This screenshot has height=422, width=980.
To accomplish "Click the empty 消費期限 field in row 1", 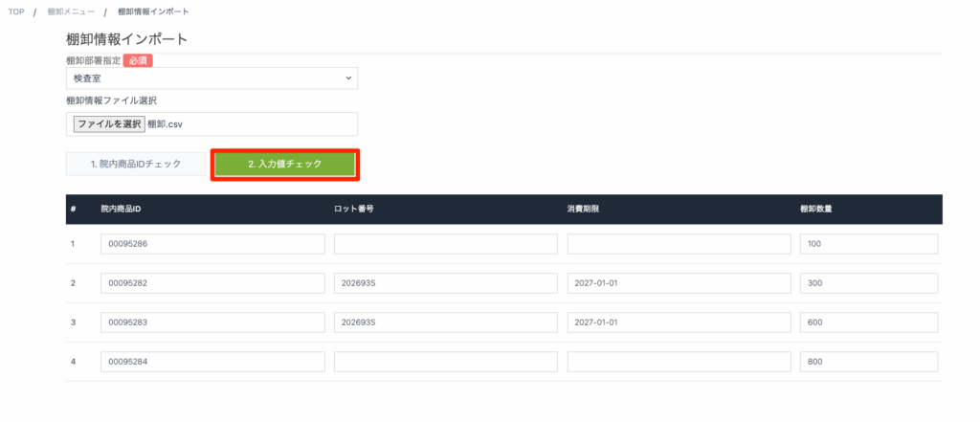I will click(x=679, y=244).
